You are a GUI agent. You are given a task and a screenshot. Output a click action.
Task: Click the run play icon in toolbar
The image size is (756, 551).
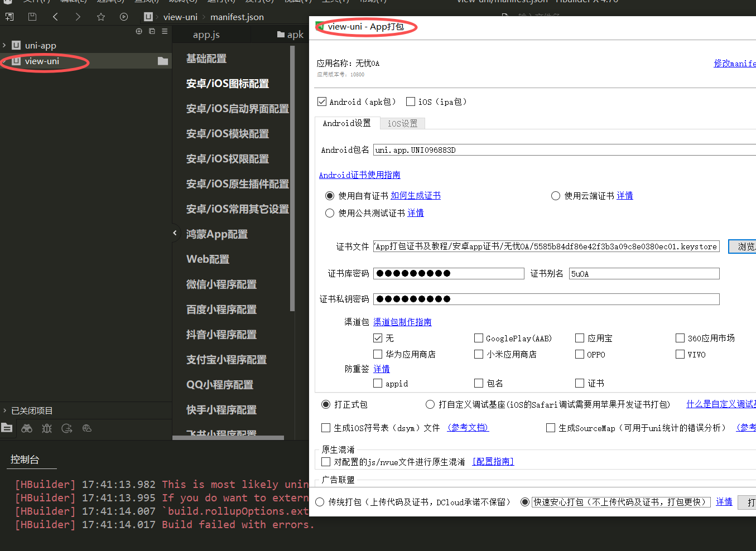point(124,17)
